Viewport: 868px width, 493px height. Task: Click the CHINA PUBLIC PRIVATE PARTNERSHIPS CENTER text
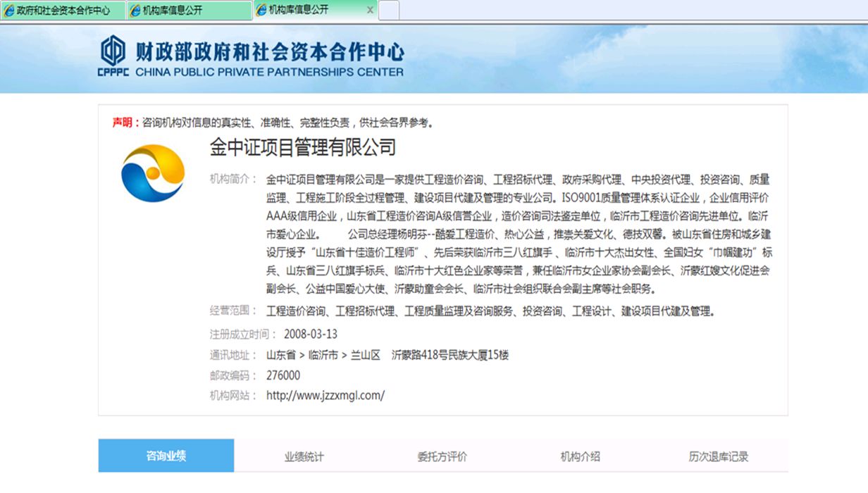[270, 72]
